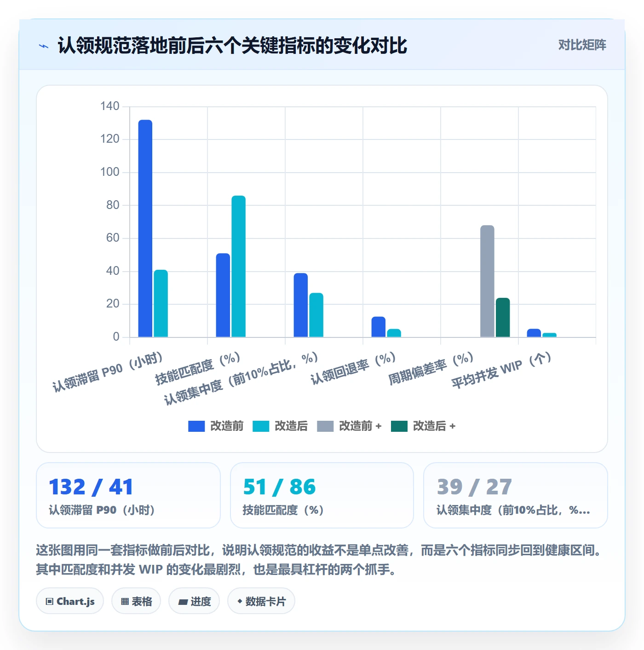This screenshot has height=650, width=644.
Task: Open the 132 / 41 认领滞留 P90 card
Action: [128, 495]
